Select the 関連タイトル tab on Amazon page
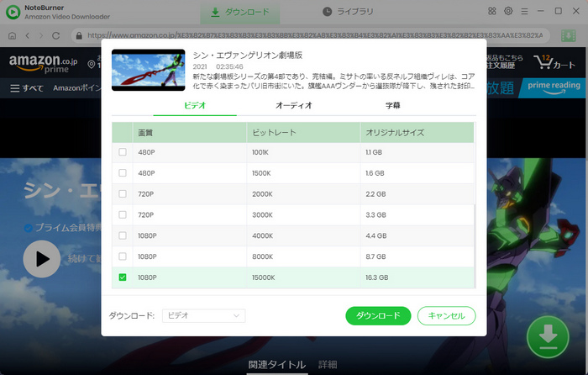Image resolution: width=588 pixels, height=375 pixels. (277, 364)
